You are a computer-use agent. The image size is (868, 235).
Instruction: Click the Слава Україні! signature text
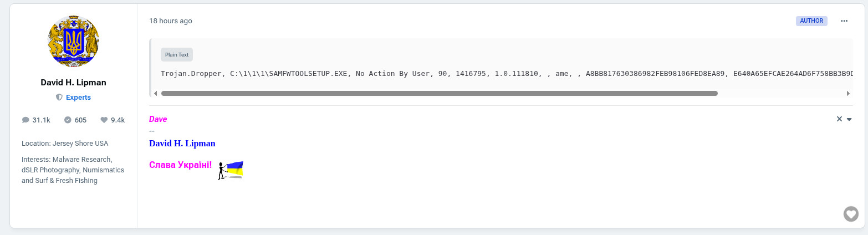181,165
